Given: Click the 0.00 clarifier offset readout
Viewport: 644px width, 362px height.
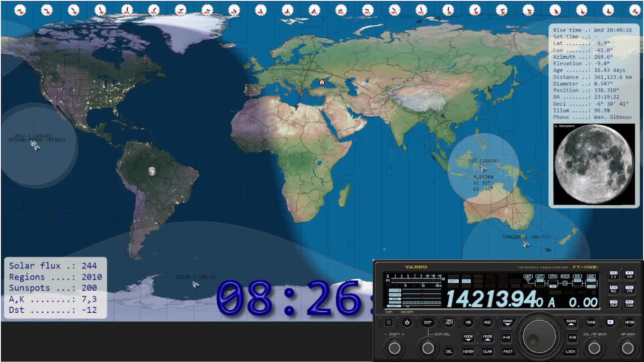Looking at the screenshot, I should coord(583,302).
